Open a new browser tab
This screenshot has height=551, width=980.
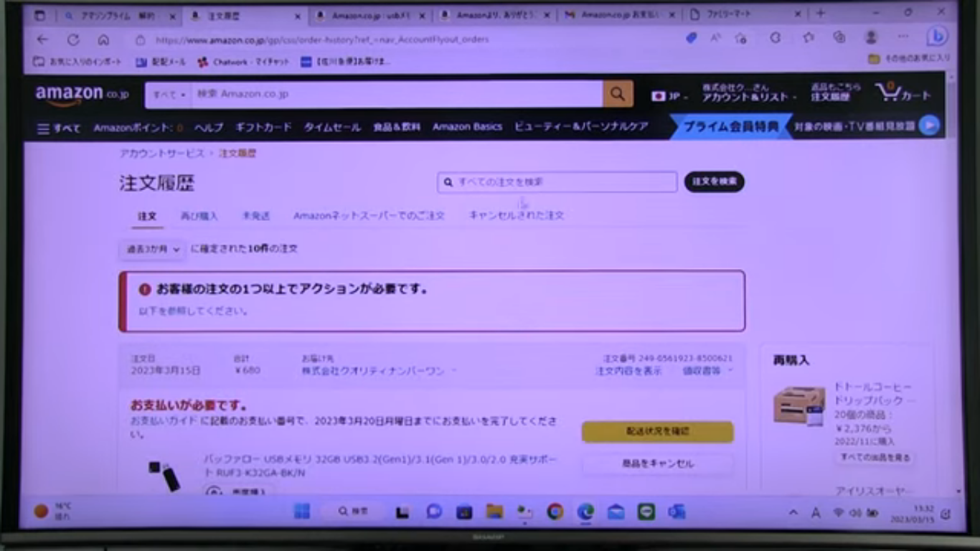(x=820, y=13)
